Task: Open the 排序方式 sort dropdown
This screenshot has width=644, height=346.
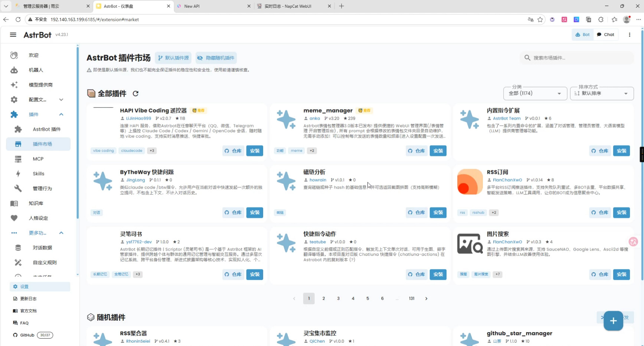Action: pyautogui.click(x=601, y=93)
